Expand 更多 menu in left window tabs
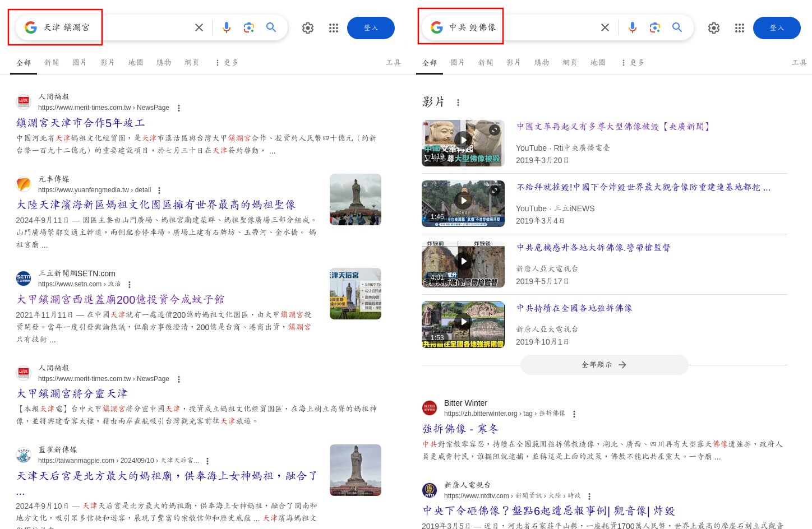 (227, 63)
